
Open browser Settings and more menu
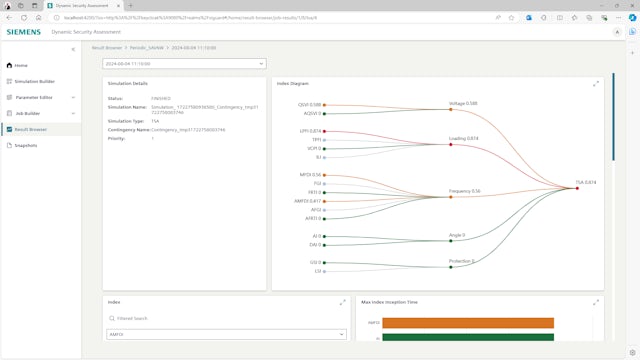click(x=619, y=18)
